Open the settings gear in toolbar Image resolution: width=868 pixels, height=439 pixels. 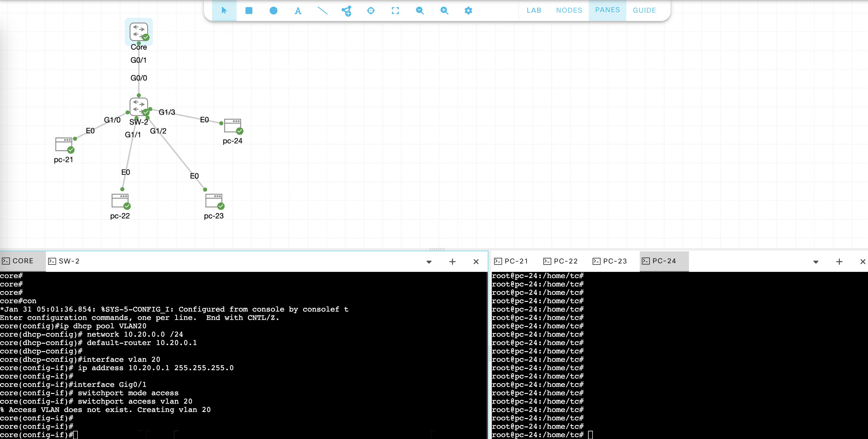[x=468, y=11]
